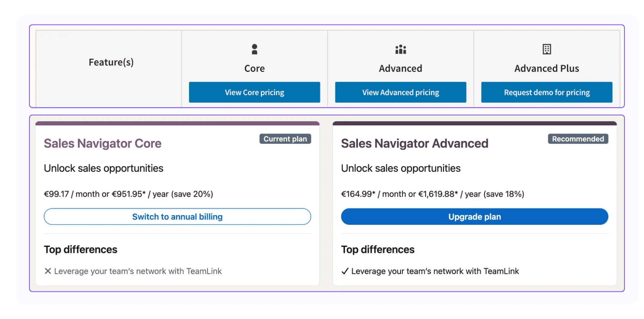The height and width of the screenshot is (319, 644).
Task: Click Top differences under Core plan
Action: (x=81, y=250)
